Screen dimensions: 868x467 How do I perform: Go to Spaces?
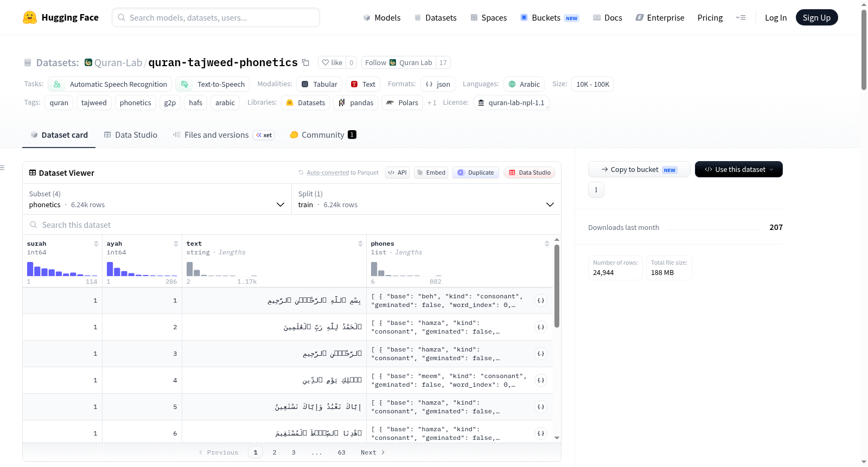click(488, 17)
